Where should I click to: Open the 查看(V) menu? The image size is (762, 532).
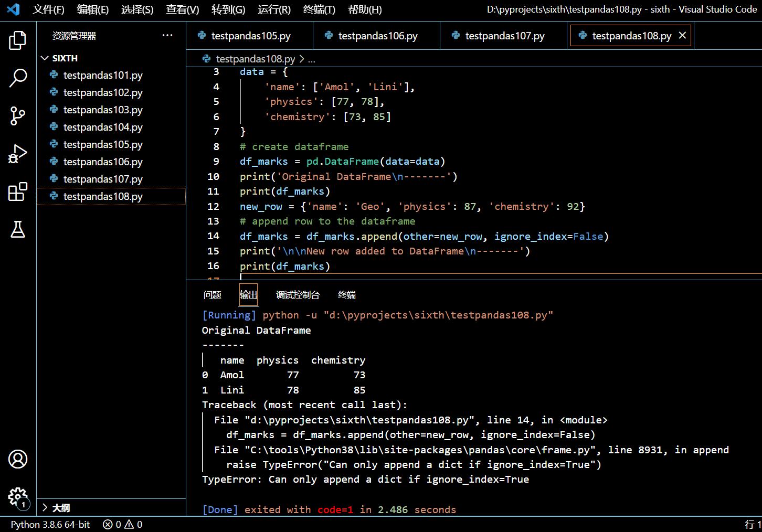182,9
